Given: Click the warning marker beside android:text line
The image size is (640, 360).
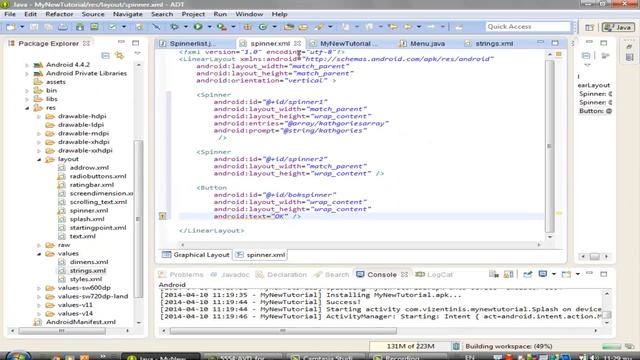Looking at the screenshot, I should (x=162, y=216).
